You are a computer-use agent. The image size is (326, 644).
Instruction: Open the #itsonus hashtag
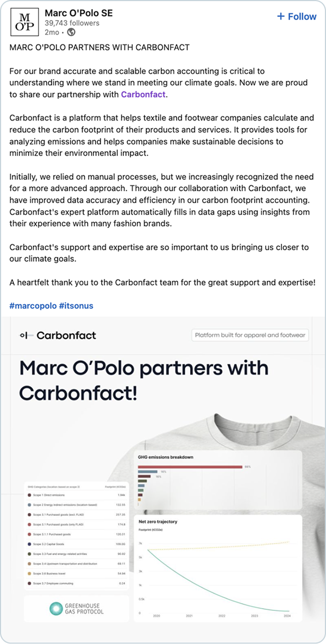(76, 306)
